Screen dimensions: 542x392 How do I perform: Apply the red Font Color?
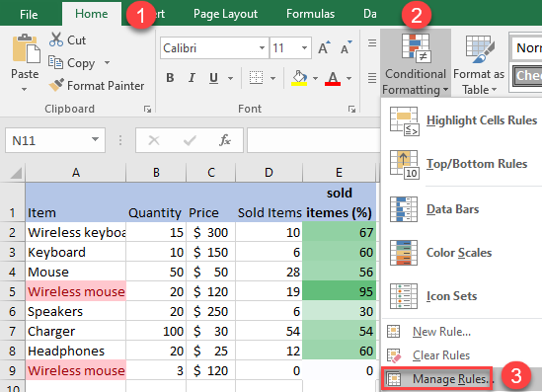tap(333, 78)
